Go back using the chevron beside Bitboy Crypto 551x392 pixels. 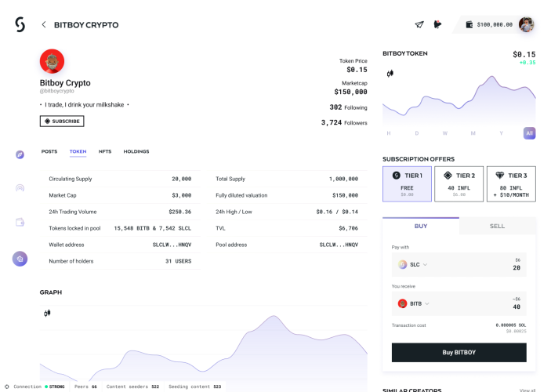[x=44, y=24]
